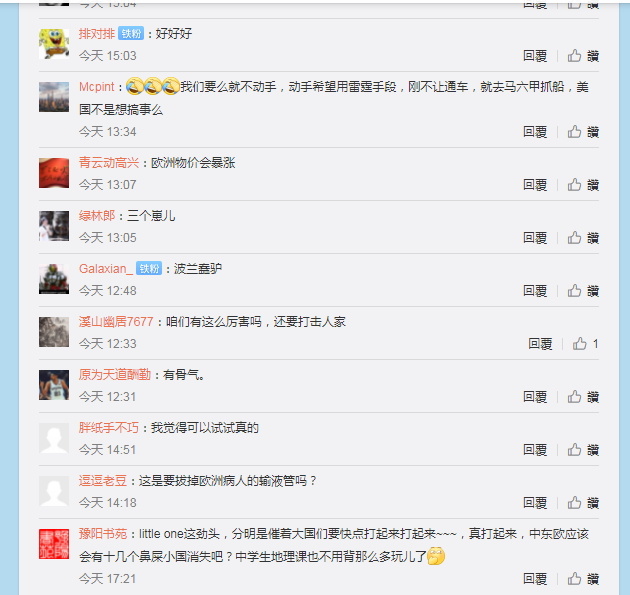Open 豫阳书苑's red seal avatar
Screen dimensions: 630x595
pyautogui.click(x=54, y=544)
